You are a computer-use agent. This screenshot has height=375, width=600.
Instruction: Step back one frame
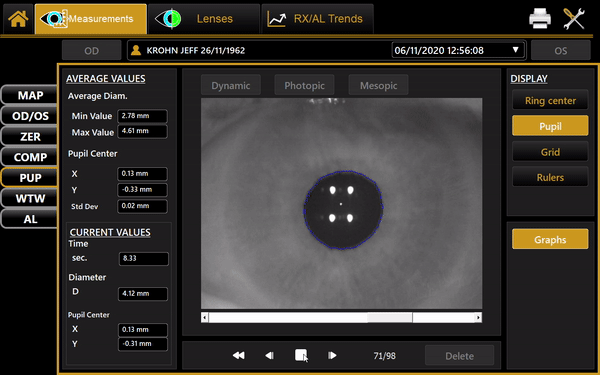270,355
